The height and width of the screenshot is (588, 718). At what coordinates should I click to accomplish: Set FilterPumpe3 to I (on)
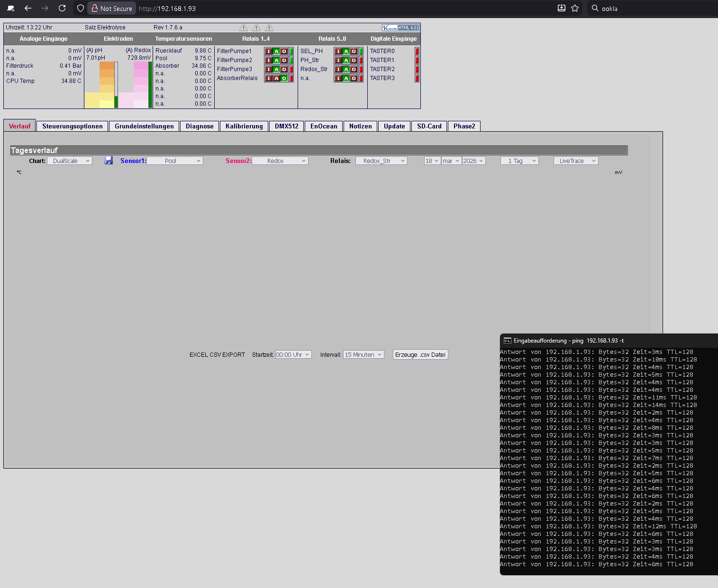(x=269, y=69)
